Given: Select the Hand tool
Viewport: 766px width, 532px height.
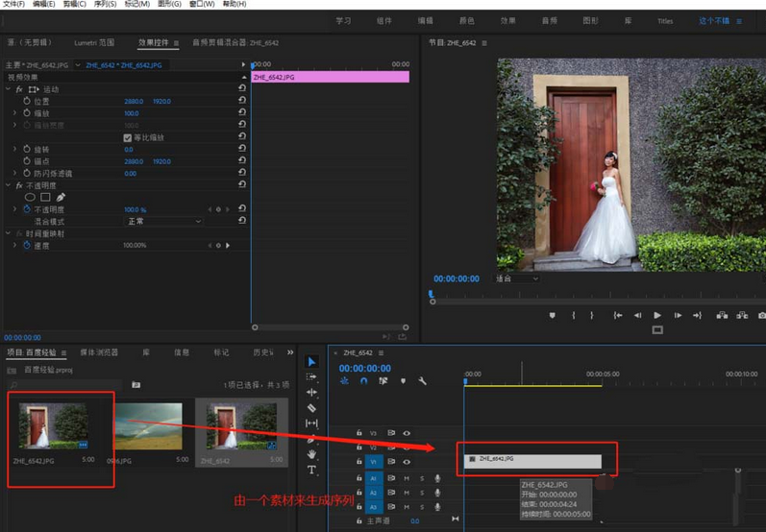Looking at the screenshot, I should point(312,454).
